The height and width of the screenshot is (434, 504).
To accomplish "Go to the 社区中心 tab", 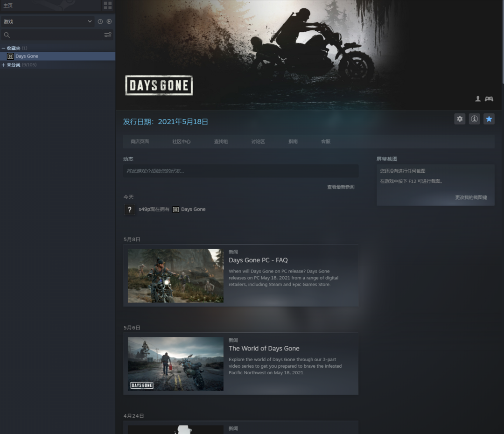I will point(181,141).
